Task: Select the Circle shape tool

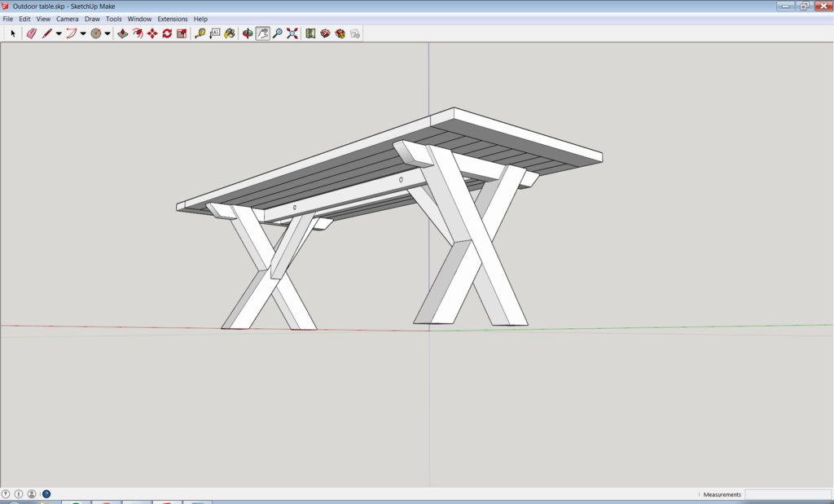Action: tap(96, 33)
